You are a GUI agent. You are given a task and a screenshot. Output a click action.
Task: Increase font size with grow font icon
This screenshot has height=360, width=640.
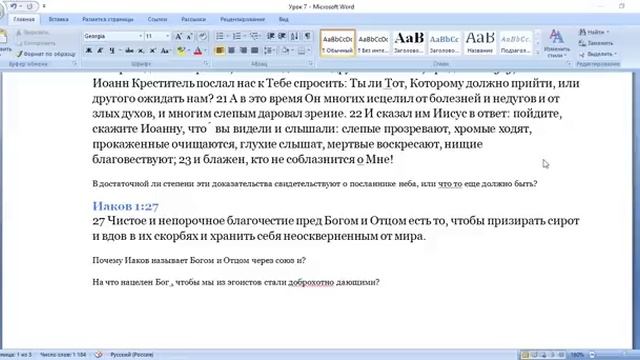178,36
